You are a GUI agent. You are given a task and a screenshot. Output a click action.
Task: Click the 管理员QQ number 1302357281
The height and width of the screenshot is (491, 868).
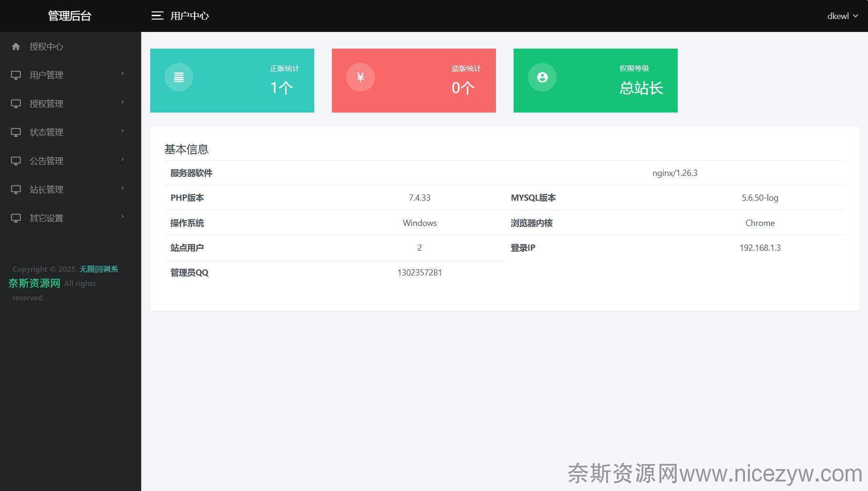click(420, 273)
